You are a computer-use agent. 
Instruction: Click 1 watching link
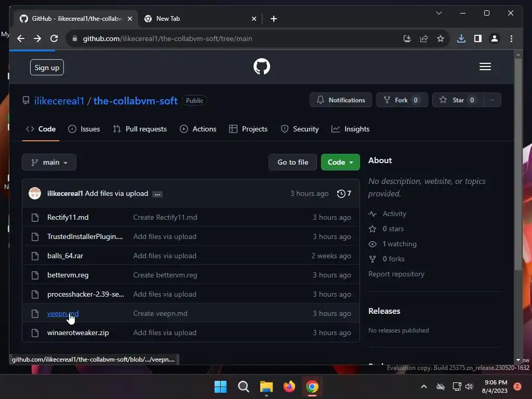[400, 244]
